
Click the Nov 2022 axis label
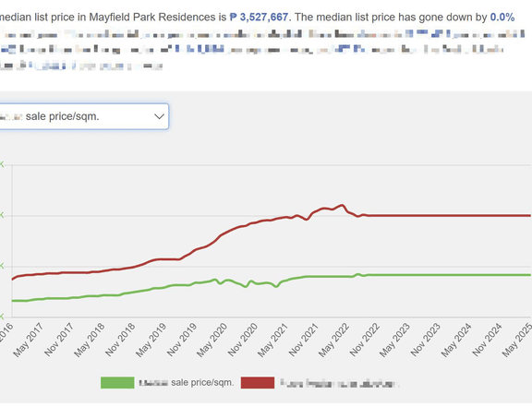click(x=365, y=340)
